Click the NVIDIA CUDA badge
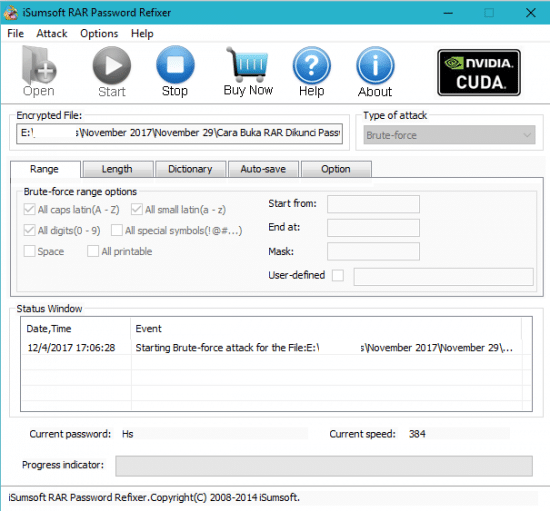 point(479,73)
